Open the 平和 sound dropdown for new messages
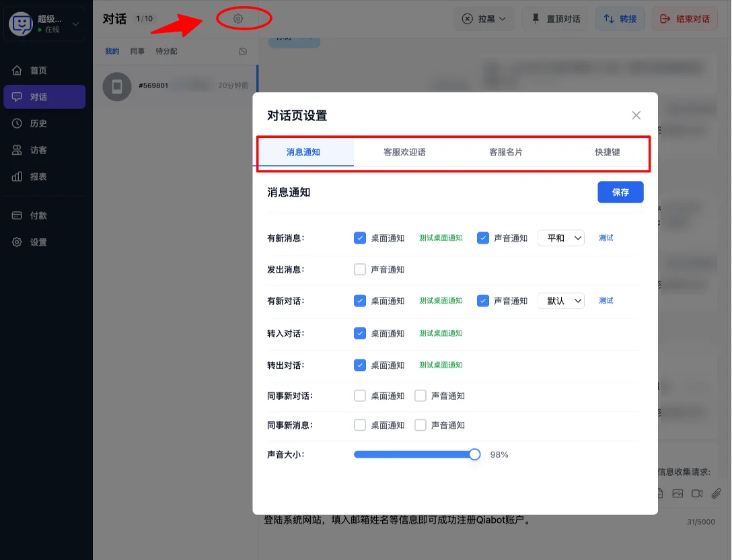Image resolution: width=732 pixels, height=560 pixels. 560,238
